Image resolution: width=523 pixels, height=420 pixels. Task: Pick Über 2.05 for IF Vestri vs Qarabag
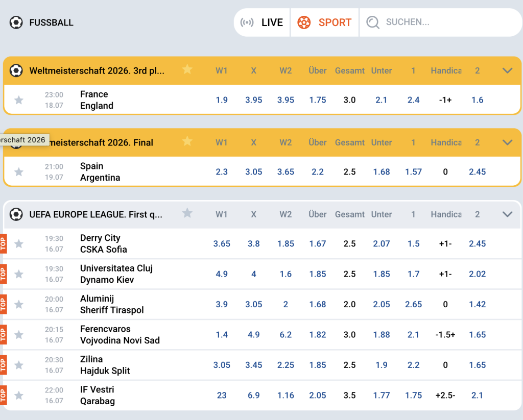coord(318,396)
